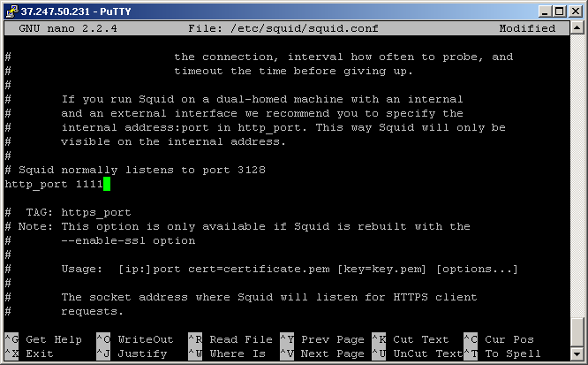Click the scrollbar up arrow

577,27
